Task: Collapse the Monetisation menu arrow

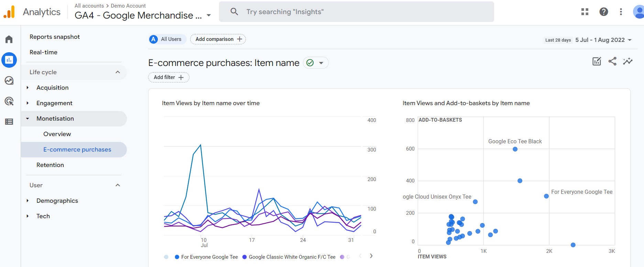Action: coord(28,119)
